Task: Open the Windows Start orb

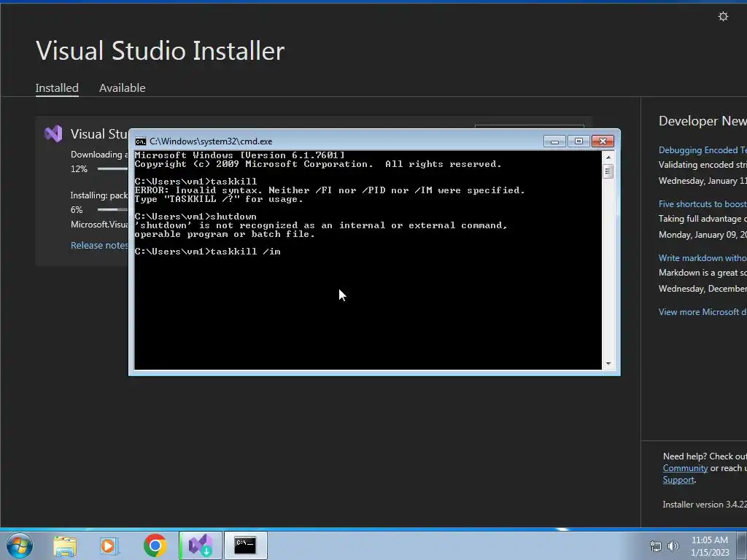Action: pyautogui.click(x=20, y=545)
